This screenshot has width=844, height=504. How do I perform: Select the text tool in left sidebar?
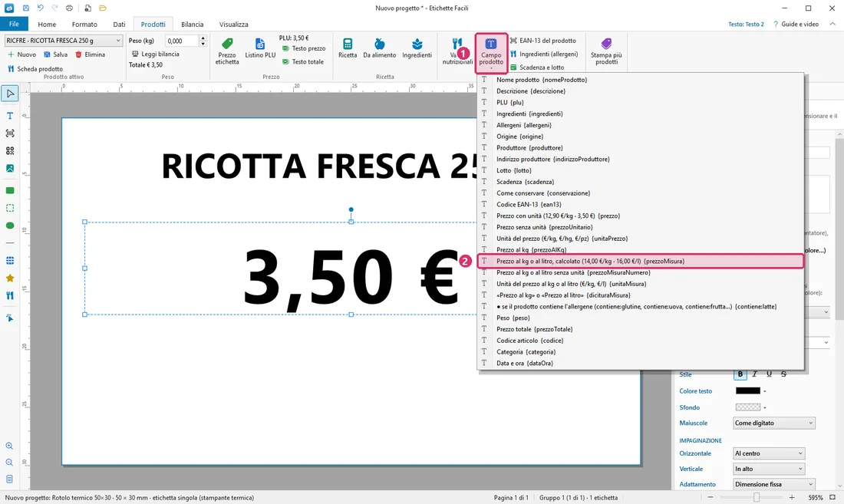(x=10, y=116)
